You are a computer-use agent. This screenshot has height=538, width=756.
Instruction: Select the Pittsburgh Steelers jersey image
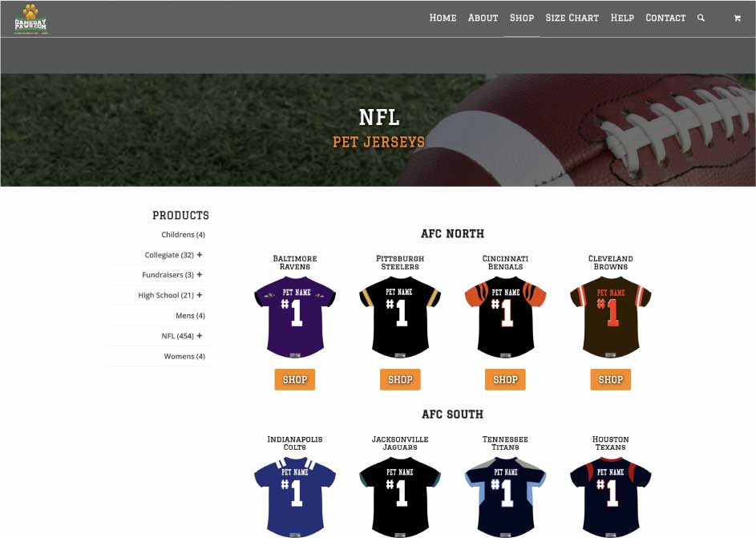(x=400, y=318)
